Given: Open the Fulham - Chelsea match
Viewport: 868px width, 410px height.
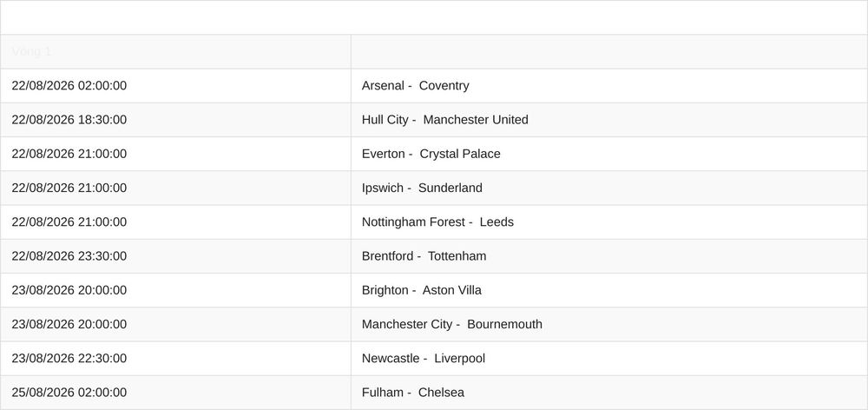Looking at the screenshot, I should 413,393.
